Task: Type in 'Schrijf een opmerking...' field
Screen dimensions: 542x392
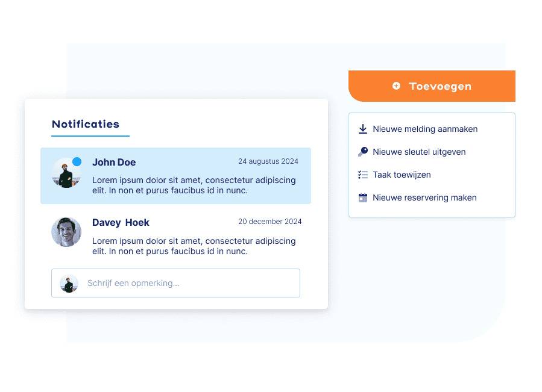Action: pos(187,283)
